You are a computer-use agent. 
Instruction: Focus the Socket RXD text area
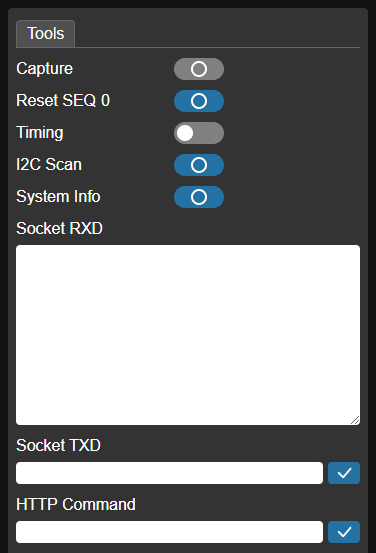[188, 335]
